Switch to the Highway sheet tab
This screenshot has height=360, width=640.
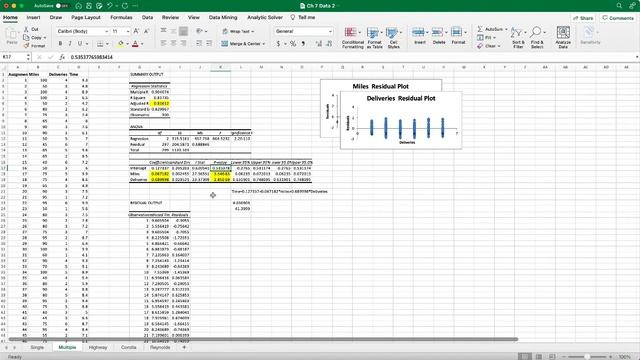coord(98,347)
